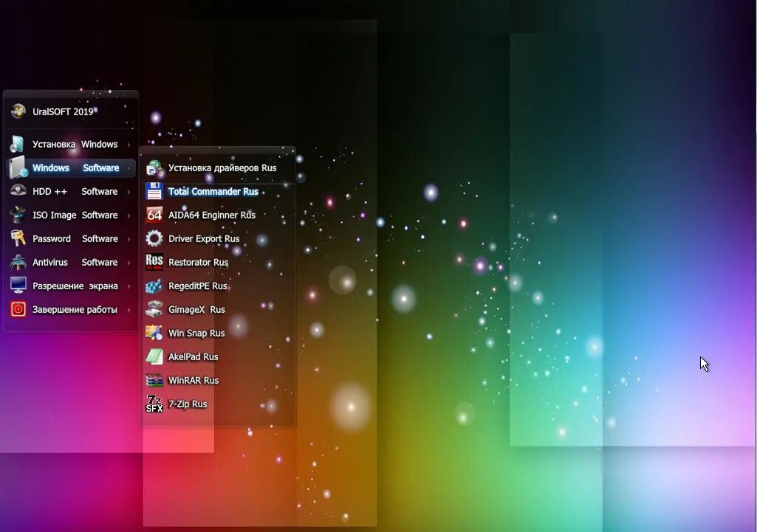757x532 pixels.
Task: Click the WinRAR books icon
Action: (154, 380)
